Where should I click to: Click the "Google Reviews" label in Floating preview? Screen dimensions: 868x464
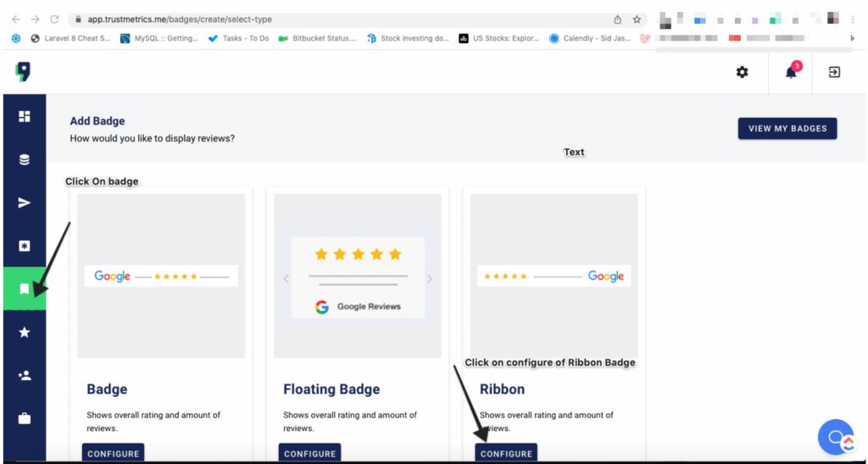click(x=369, y=306)
